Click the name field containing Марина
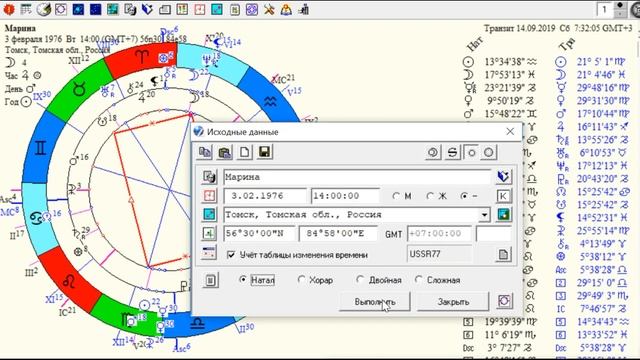The image size is (640, 360). [357, 177]
